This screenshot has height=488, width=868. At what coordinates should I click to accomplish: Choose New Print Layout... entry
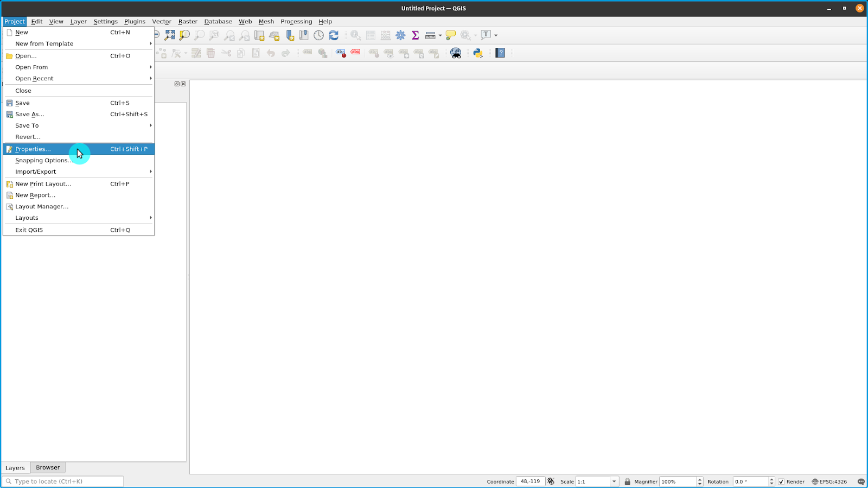(x=79, y=184)
